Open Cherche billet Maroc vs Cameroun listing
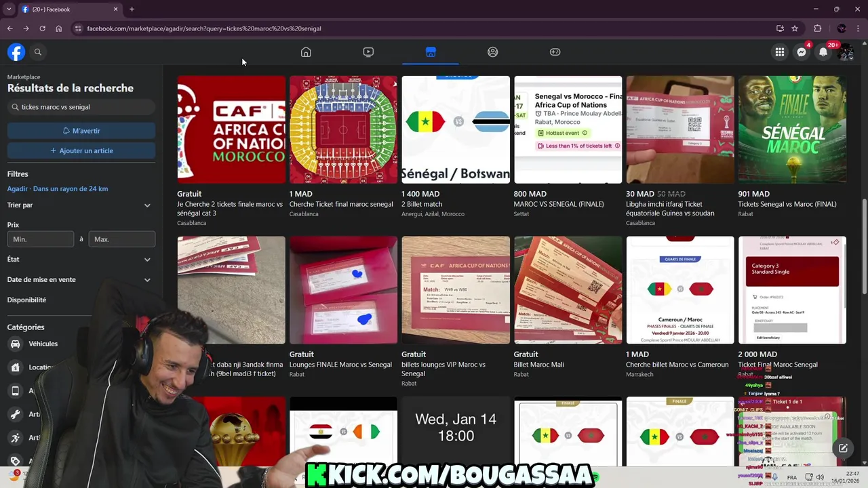Viewport: 868px width, 488px height. pyautogui.click(x=680, y=306)
